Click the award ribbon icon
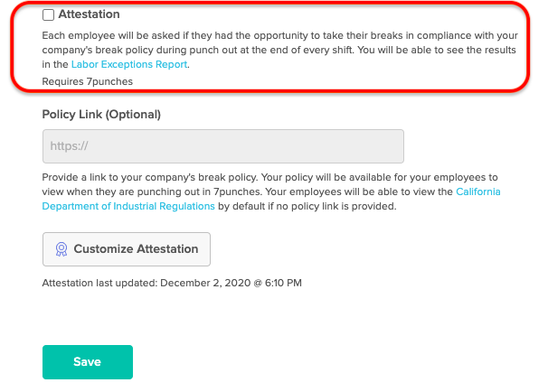Viewport: 548px width, 392px height. point(61,249)
